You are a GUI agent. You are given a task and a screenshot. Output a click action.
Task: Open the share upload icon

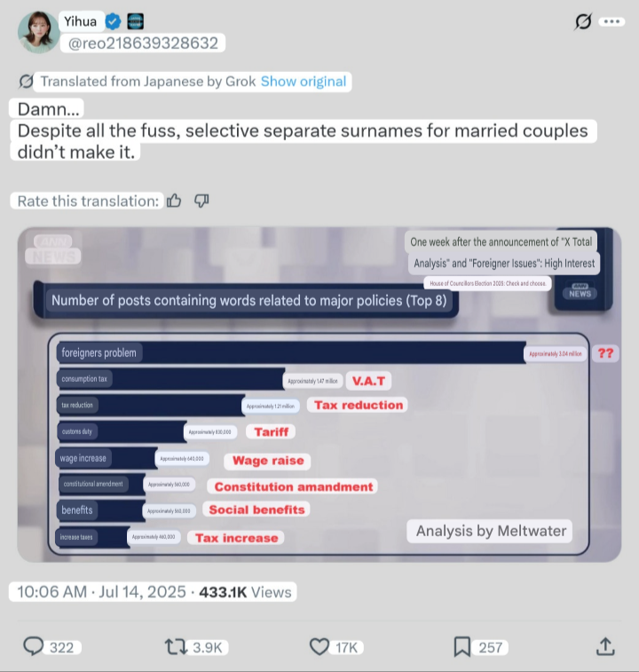(605, 646)
